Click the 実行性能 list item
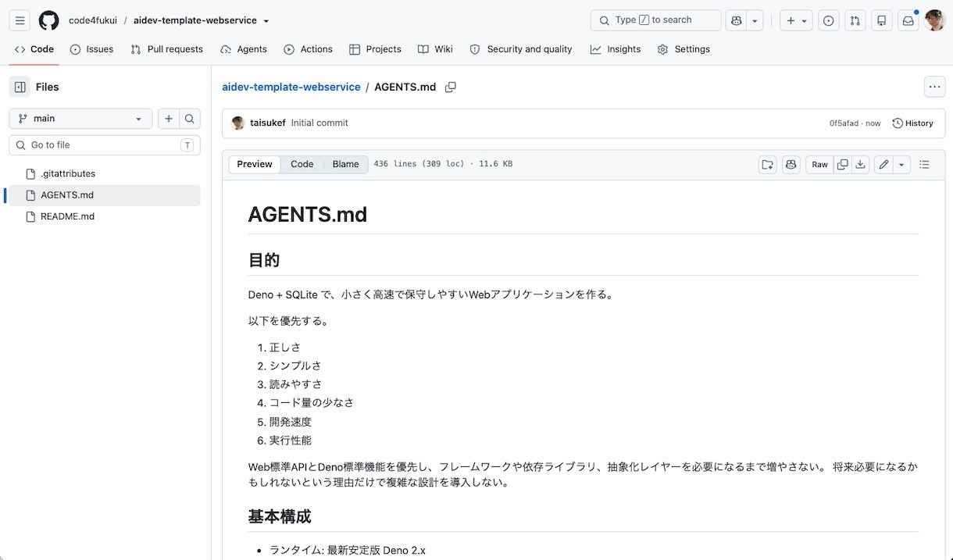 click(291, 441)
